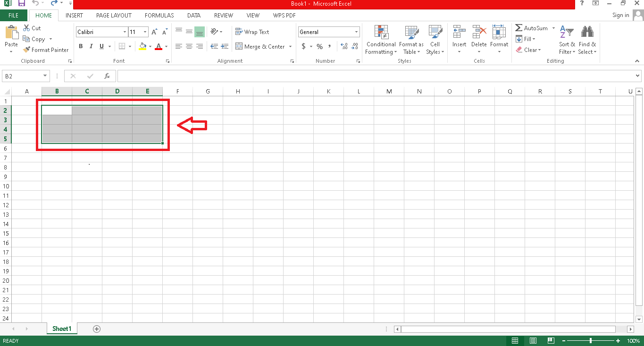
Task: Click the Insert cells icon
Action: [x=459, y=33]
